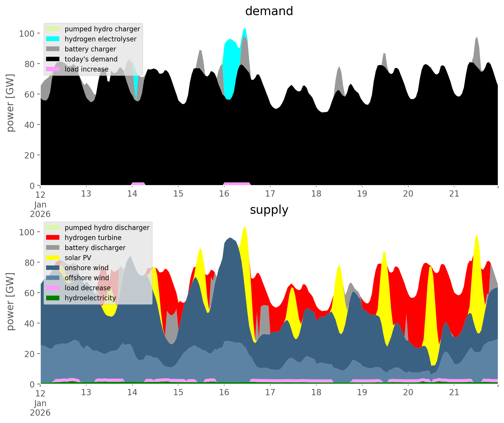The height and width of the screenshot is (423, 504).
Task: Click date tick 19 on supply chart axis
Action: 362,393
